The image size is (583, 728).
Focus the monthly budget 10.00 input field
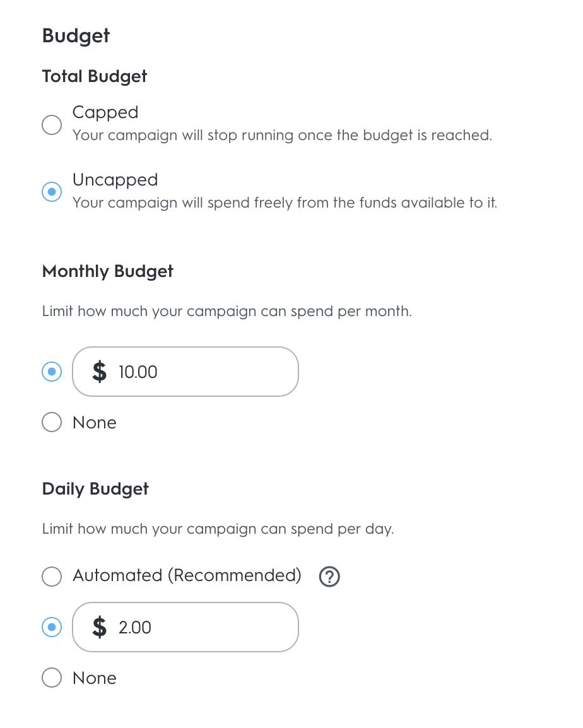pyautogui.click(x=202, y=372)
